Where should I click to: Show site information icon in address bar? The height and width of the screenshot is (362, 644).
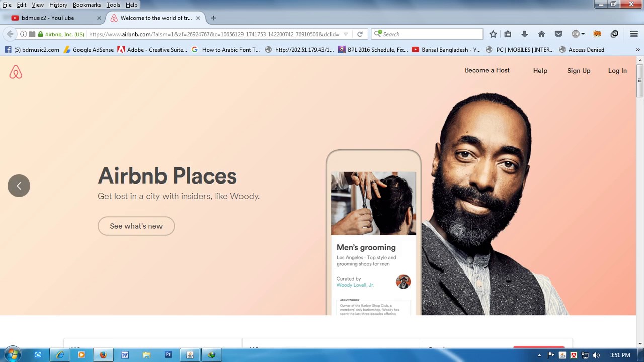coord(23,34)
